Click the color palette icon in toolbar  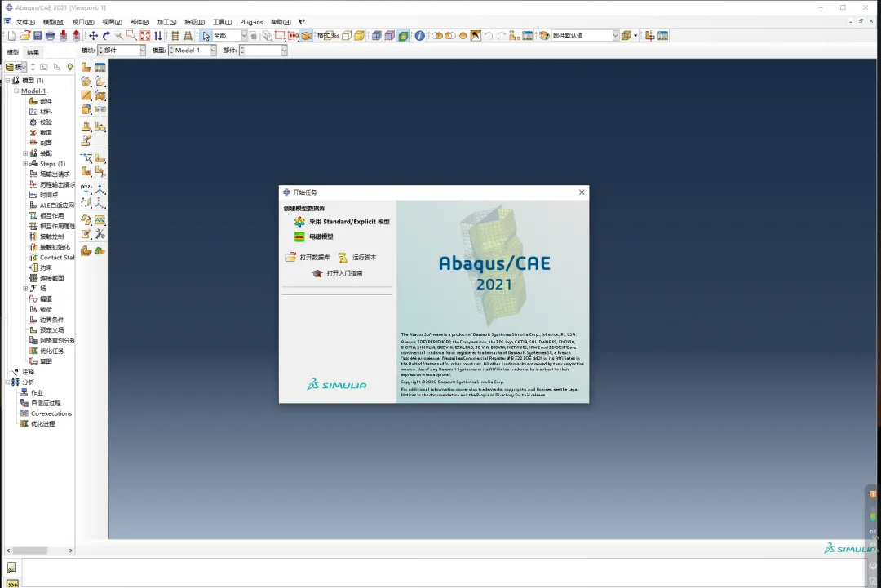click(545, 36)
